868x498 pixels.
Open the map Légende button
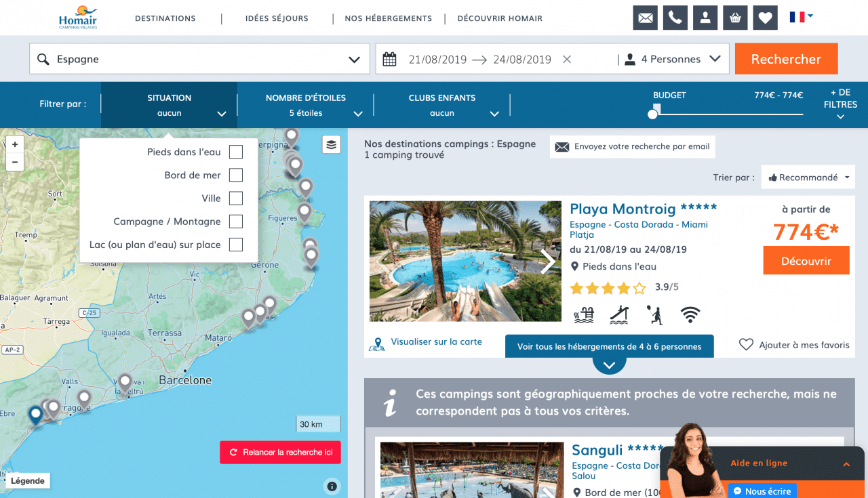(x=28, y=481)
